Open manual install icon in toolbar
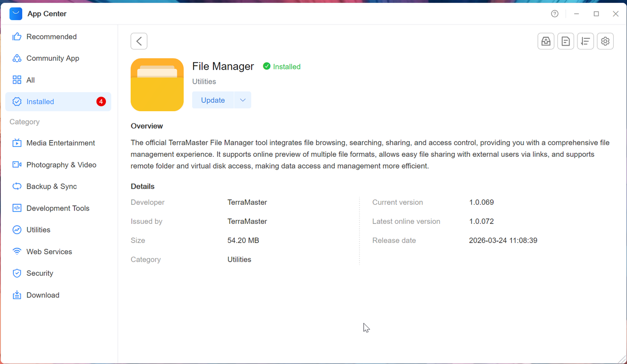 546,42
